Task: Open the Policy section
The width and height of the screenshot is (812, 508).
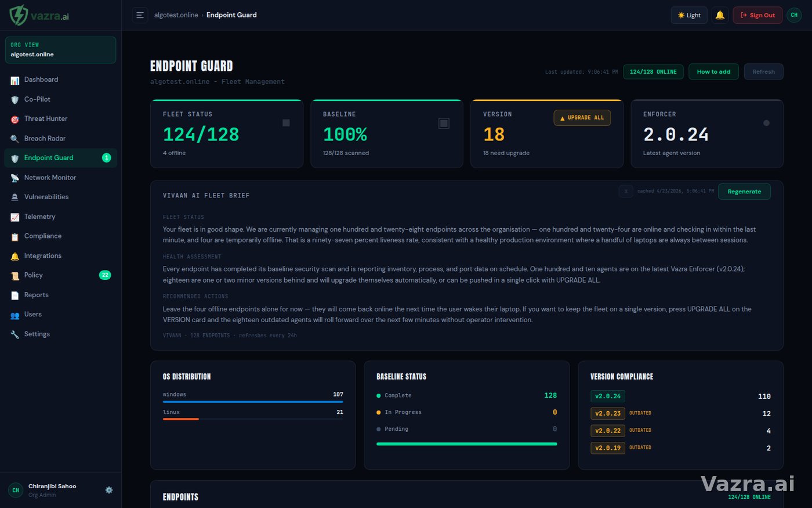Action: point(61,275)
